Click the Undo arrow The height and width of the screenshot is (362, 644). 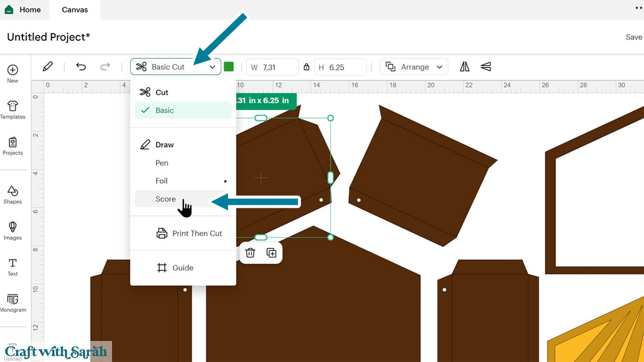pyautogui.click(x=81, y=67)
